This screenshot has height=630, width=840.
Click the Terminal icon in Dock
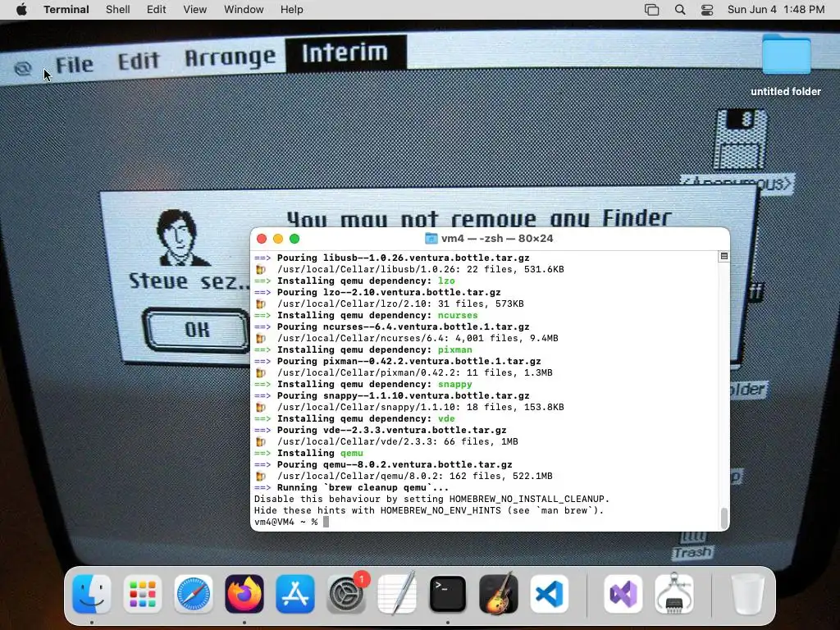(x=448, y=594)
